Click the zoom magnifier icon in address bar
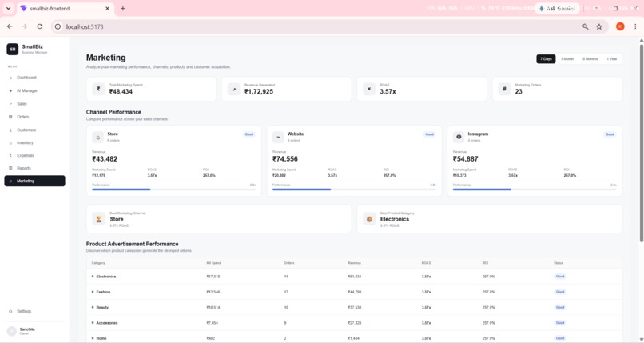This screenshot has width=644, height=343. 586,26
